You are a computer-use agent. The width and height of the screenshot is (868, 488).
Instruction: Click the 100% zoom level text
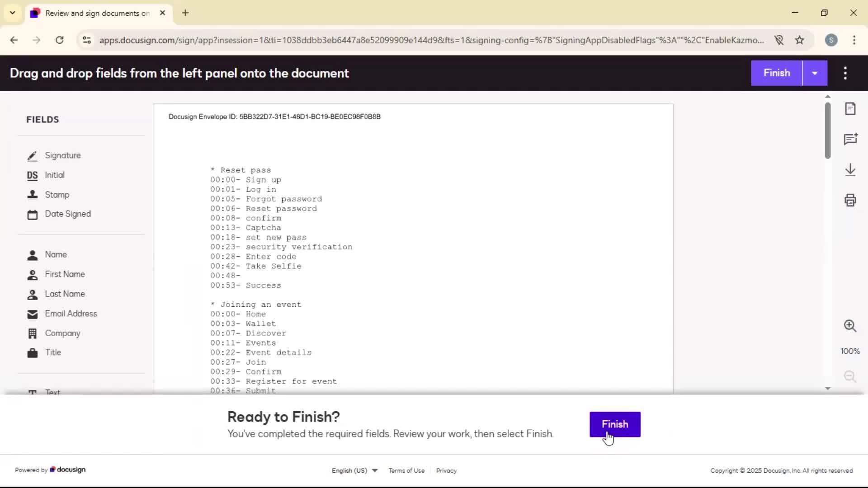pyautogui.click(x=850, y=351)
